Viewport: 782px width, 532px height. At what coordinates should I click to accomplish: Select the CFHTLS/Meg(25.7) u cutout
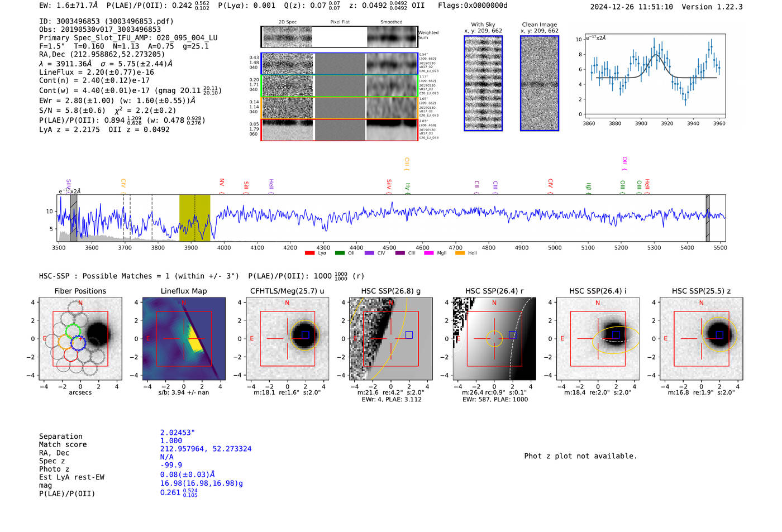point(287,339)
